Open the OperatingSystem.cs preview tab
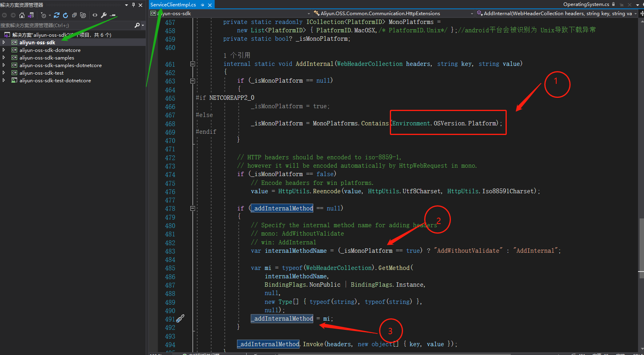 (586, 4)
